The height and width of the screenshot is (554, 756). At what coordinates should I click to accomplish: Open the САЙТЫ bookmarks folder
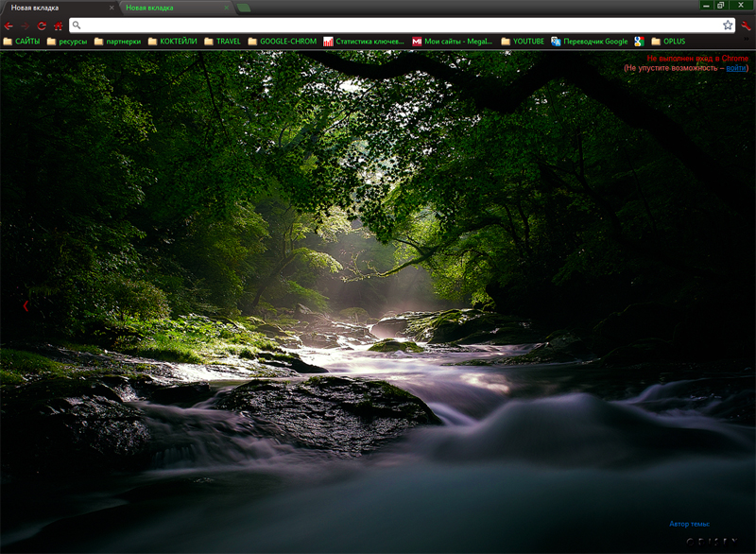pos(22,42)
